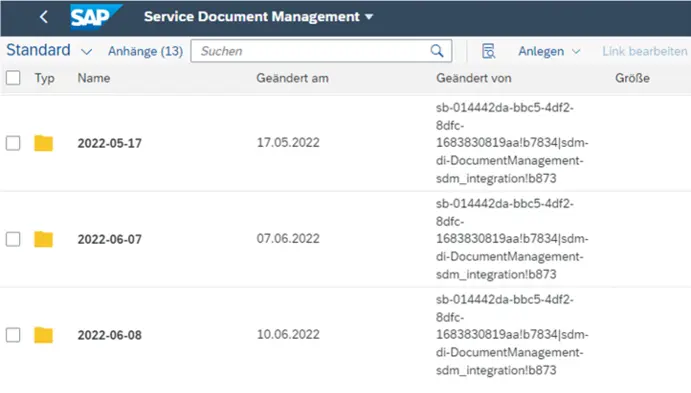Open folder named 2022-05-17
691x393 pixels.
[110, 143]
